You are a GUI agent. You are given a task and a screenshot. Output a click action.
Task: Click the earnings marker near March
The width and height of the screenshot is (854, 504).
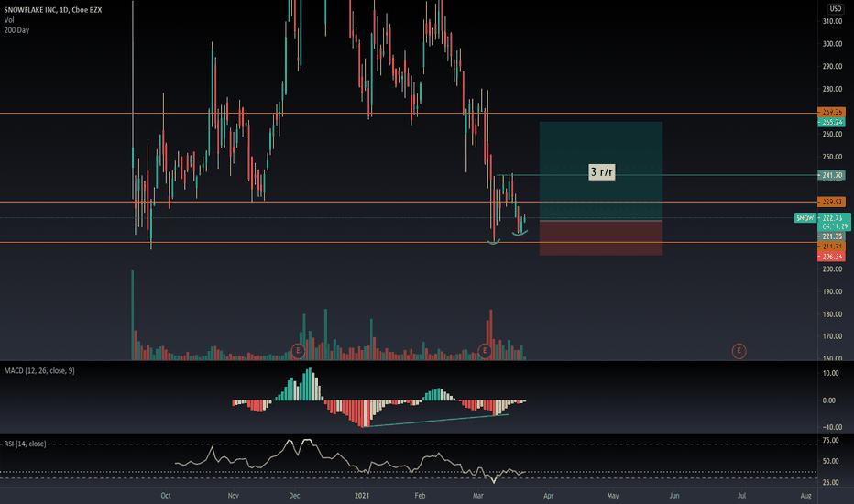click(x=484, y=351)
